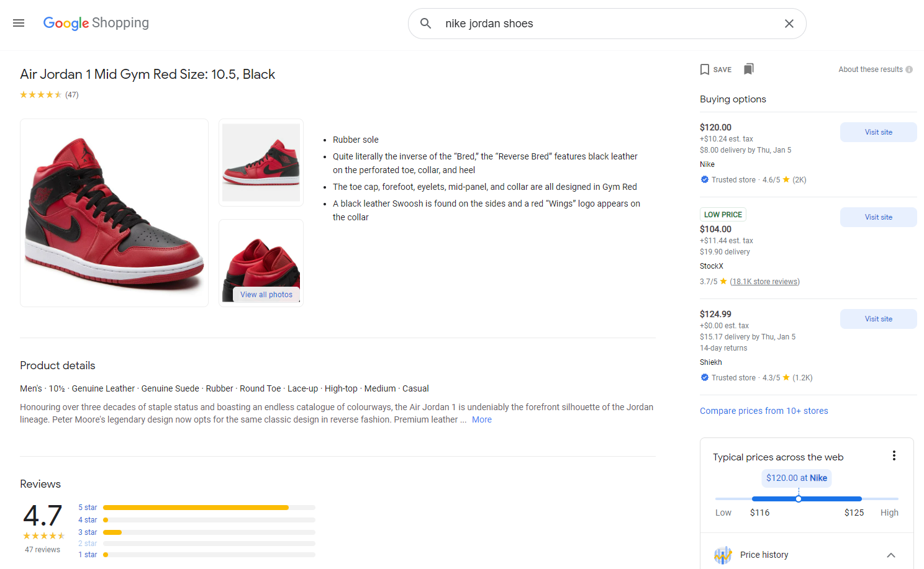Open saved items collection icon
This screenshot has height=569, width=924.
point(749,69)
